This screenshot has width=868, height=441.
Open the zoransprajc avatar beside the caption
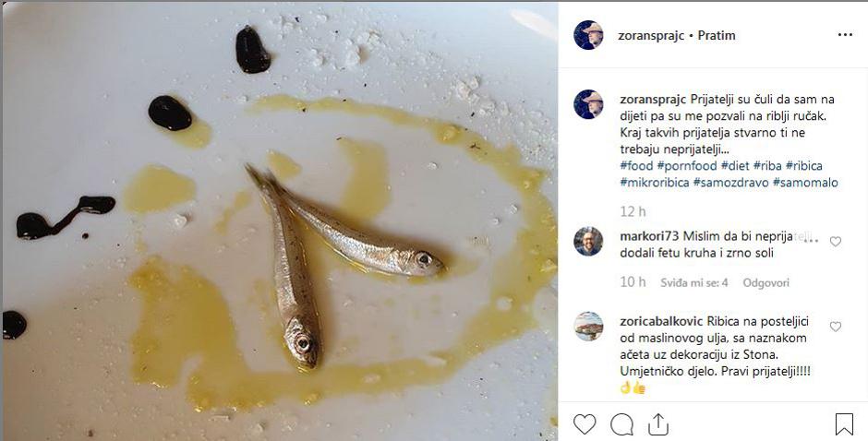(x=588, y=104)
